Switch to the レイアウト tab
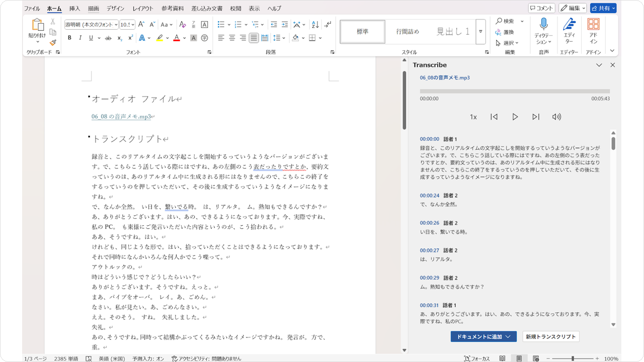 pyautogui.click(x=143, y=9)
